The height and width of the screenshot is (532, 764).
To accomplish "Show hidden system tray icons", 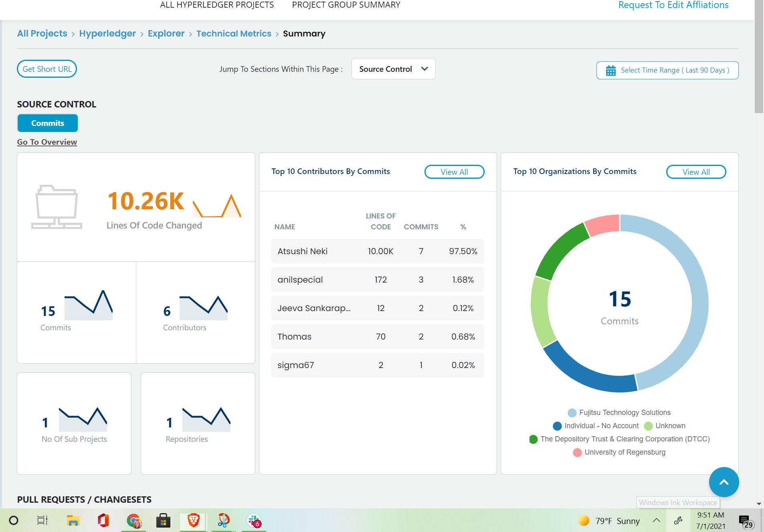I will pyautogui.click(x=657, y=520).
